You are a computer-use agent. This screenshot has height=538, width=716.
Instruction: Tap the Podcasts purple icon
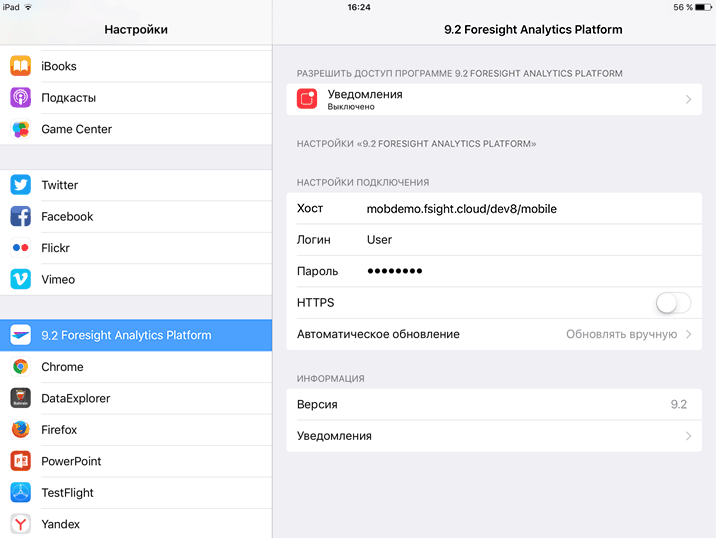21,97
